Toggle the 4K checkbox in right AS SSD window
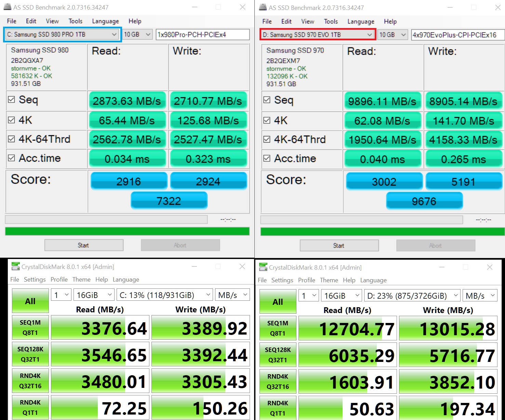This screenshot has height=420, width=505. pyautogui.click(x=267, y=120)
